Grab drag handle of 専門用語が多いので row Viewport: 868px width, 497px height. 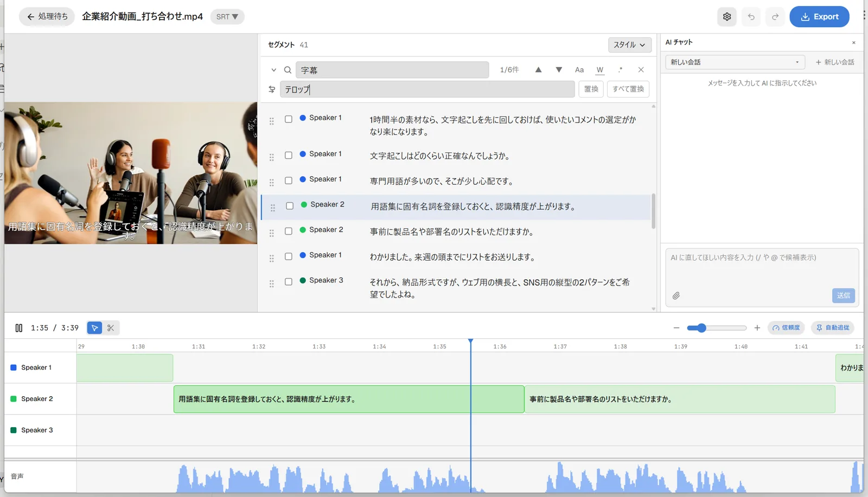[x=272, y=183]
